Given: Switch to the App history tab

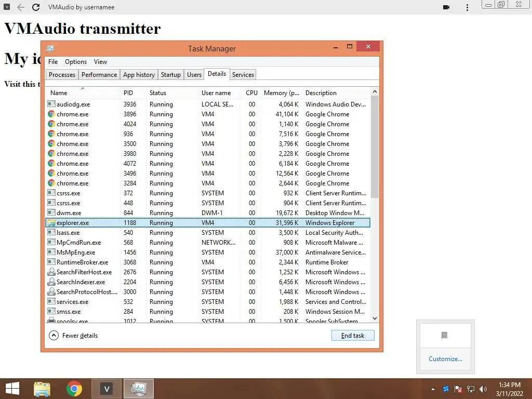Looking at the screenshot, I should [x=139, y=75].
